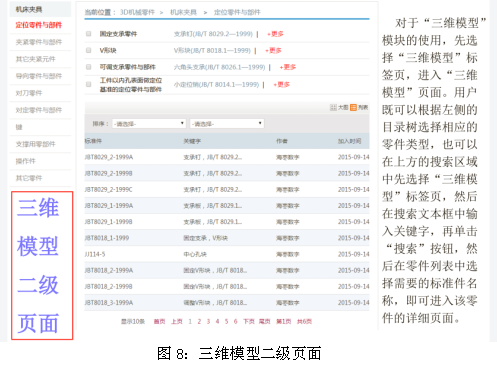Click the 机床夹具 sidebar header
This screenshot has height=367, width=497.
coord(29,9)
